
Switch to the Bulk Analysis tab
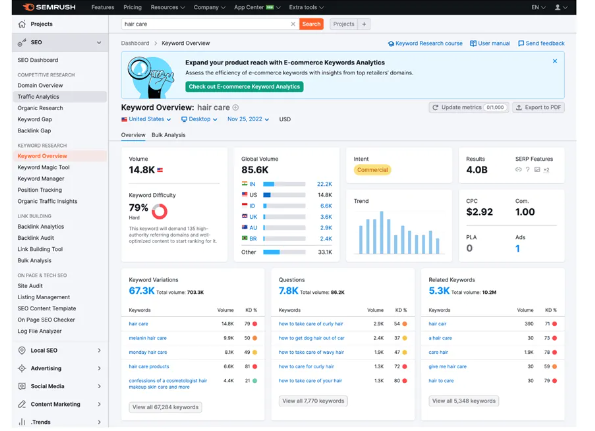168,135
